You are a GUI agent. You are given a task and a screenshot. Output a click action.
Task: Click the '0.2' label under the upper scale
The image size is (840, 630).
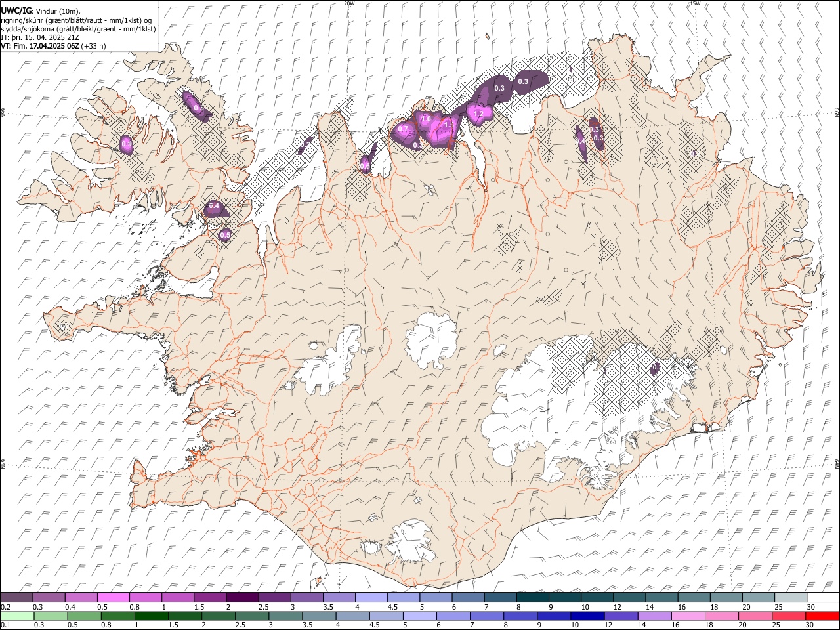click(x=5, y=606)
